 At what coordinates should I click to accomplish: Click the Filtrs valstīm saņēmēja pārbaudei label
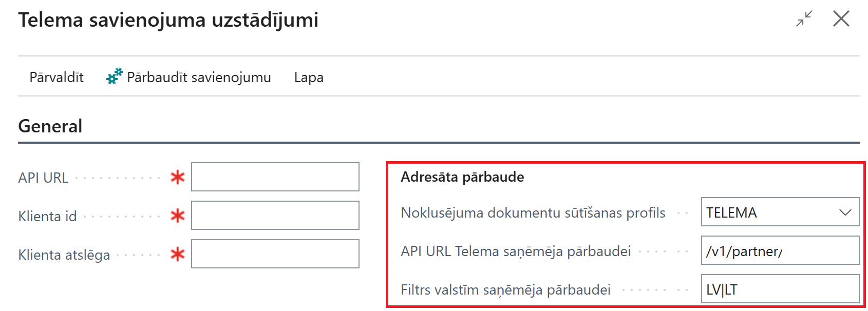point(505,290)
